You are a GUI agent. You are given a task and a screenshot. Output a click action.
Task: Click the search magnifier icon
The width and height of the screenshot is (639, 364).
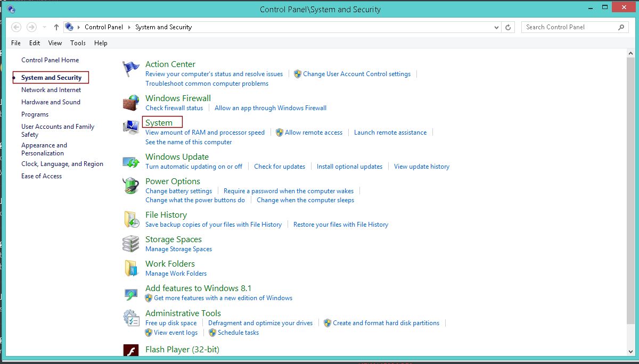[621, 27]
